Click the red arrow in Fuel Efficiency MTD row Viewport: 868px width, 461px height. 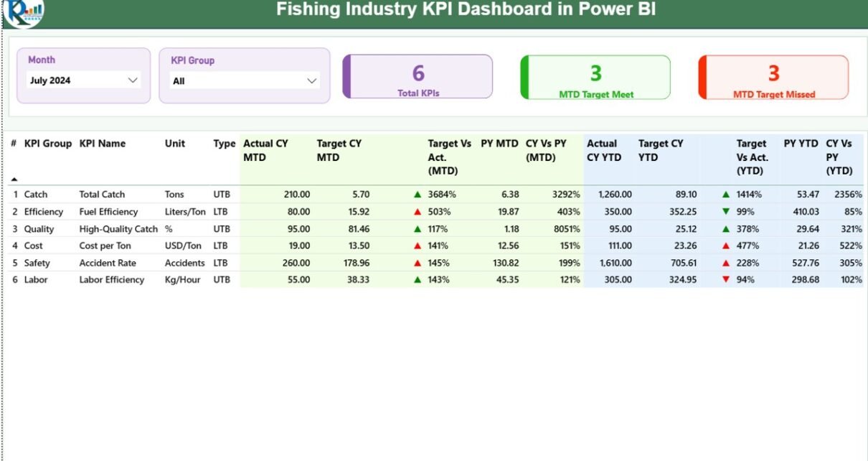tap(418, 212)
